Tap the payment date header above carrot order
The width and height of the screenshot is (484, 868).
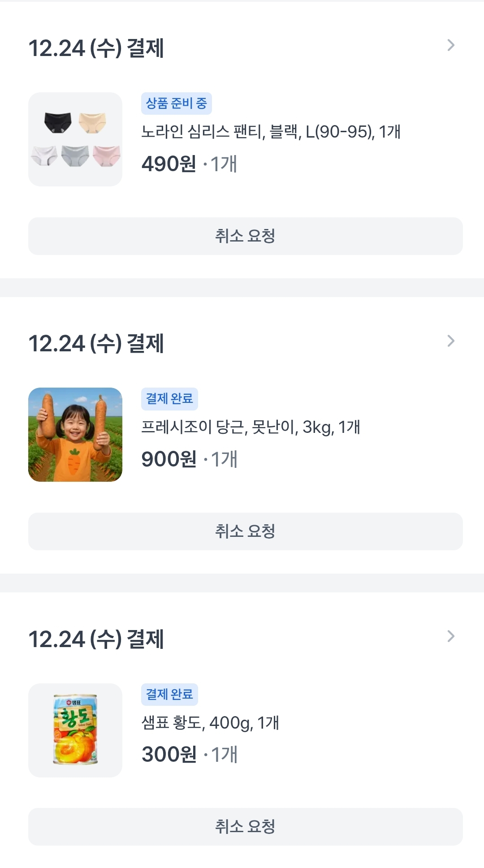96,344
